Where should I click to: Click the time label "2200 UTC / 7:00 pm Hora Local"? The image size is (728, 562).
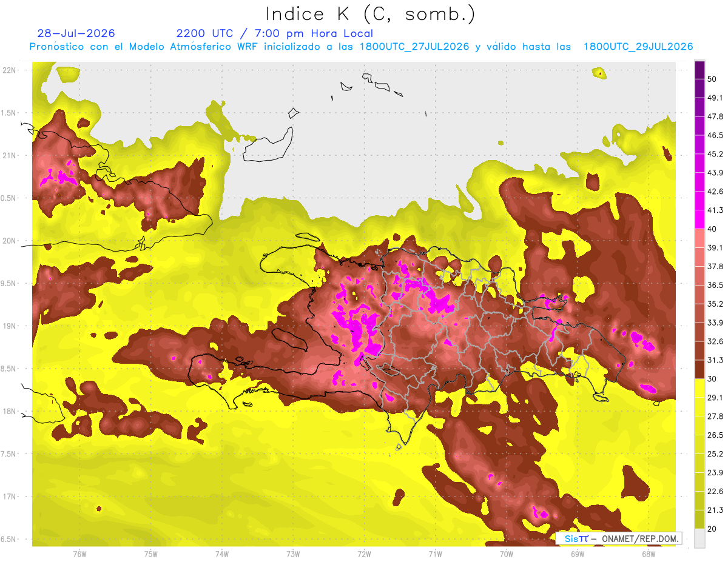(x=275, y=33)
